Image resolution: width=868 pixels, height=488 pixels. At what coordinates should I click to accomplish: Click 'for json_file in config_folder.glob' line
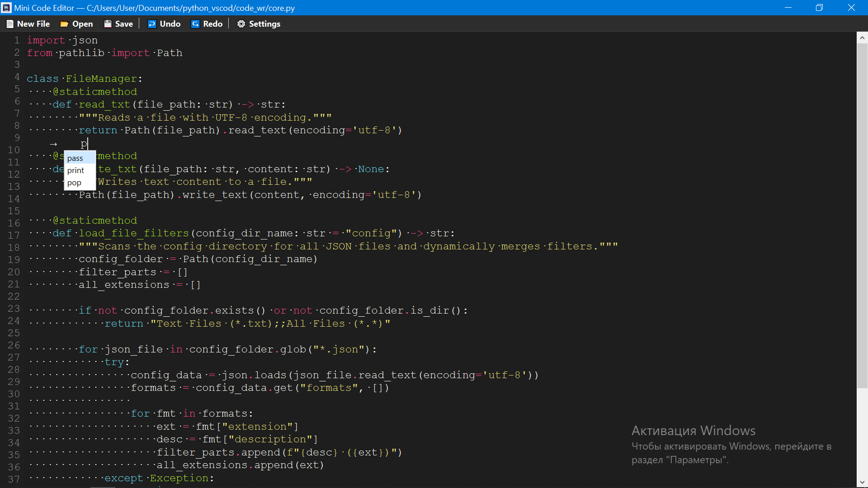228,349
